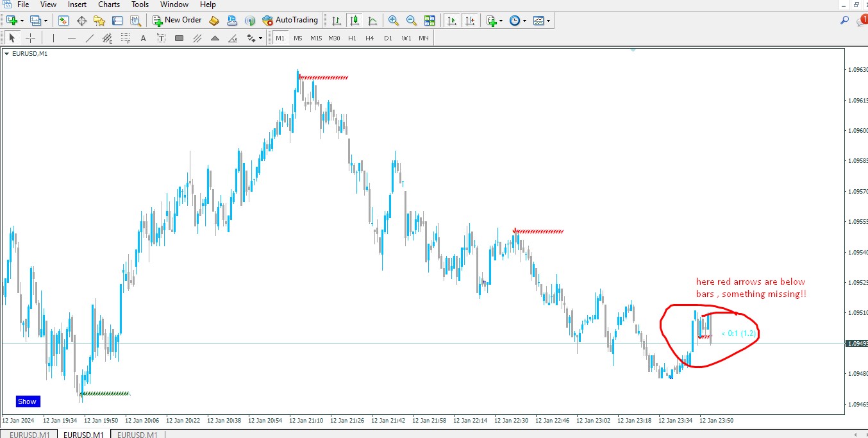The width and height of the screenshot is (868, 438).
Task: Toggle AutoTrading on or off
Action: [290, 21]
